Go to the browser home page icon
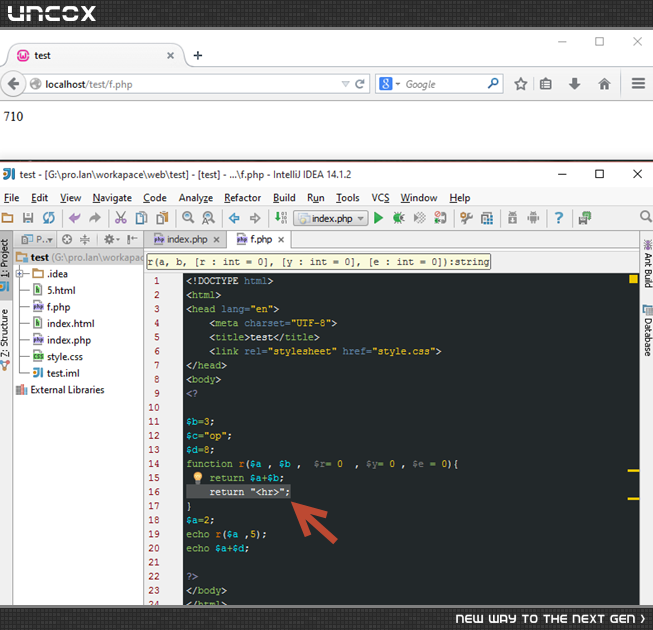Viewport: 653px width, 630px height. tap(604, 84)
